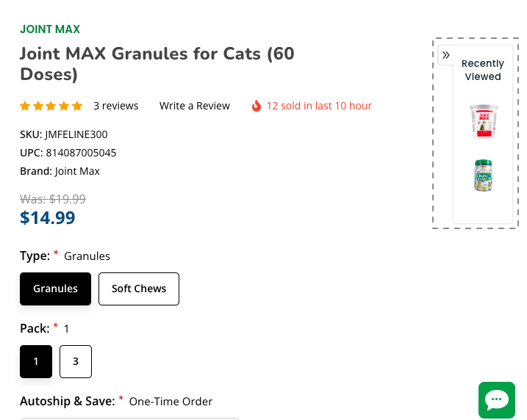The height and width of the screenshot is (420, 527).
Task: Open the Joint MAX tub thumbnail
Action: [484, 121]
